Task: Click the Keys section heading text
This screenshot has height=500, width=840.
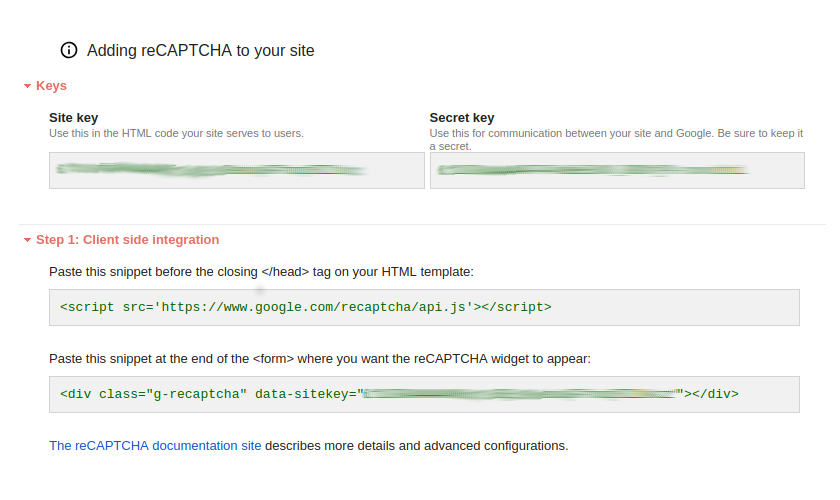Action: tap(51, 86)
